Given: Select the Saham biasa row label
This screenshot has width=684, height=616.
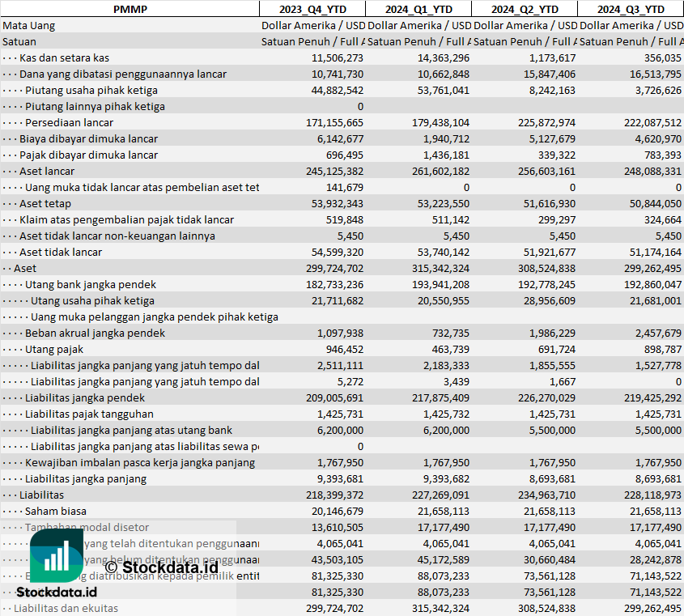Looking at the screenshot, I should (x=57, y=511).
